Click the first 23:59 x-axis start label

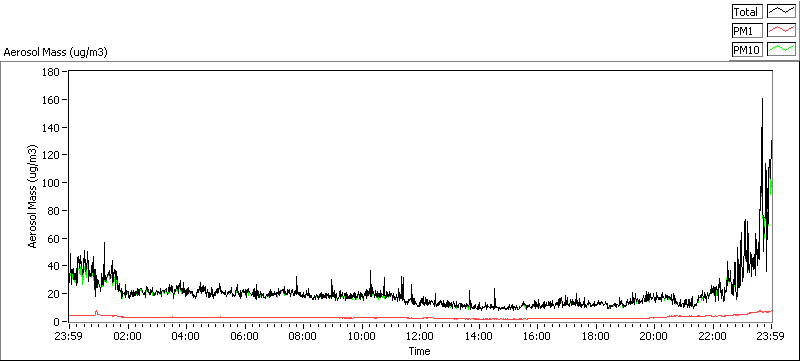pyautogui.click(x=69, y=336)
